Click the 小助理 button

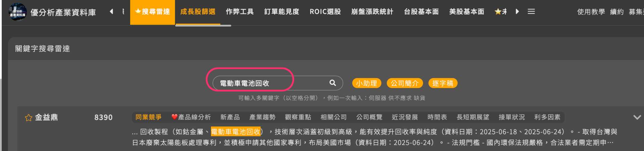click(367, 83)
